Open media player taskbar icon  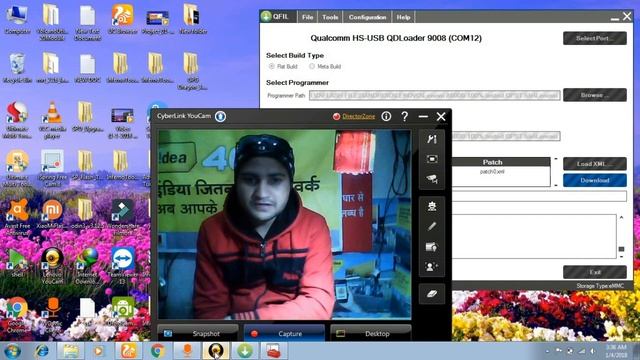coord(99,351)
